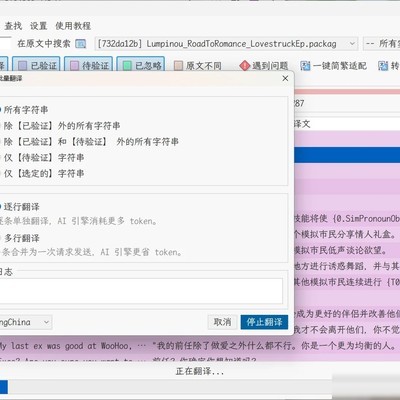Click inside the log text area
Viewport: 400px width, 400px height.
[x=141, y=291]
